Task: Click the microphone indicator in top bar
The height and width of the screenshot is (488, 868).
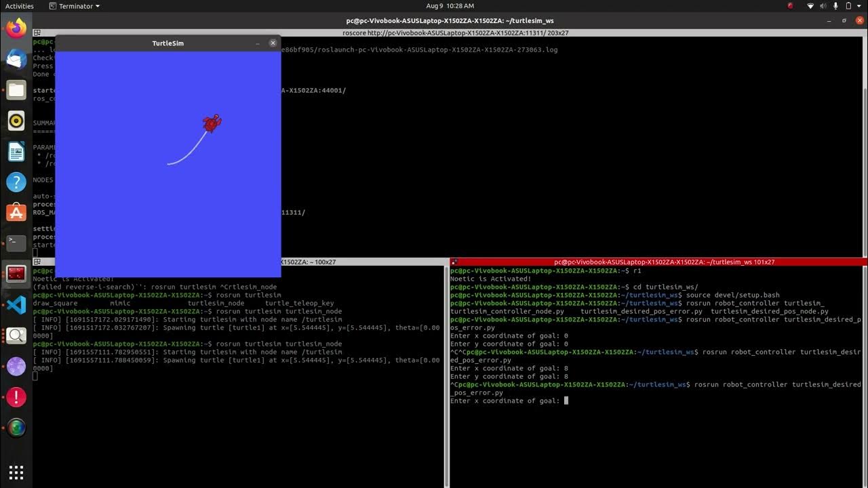Action: pos(835,6)
